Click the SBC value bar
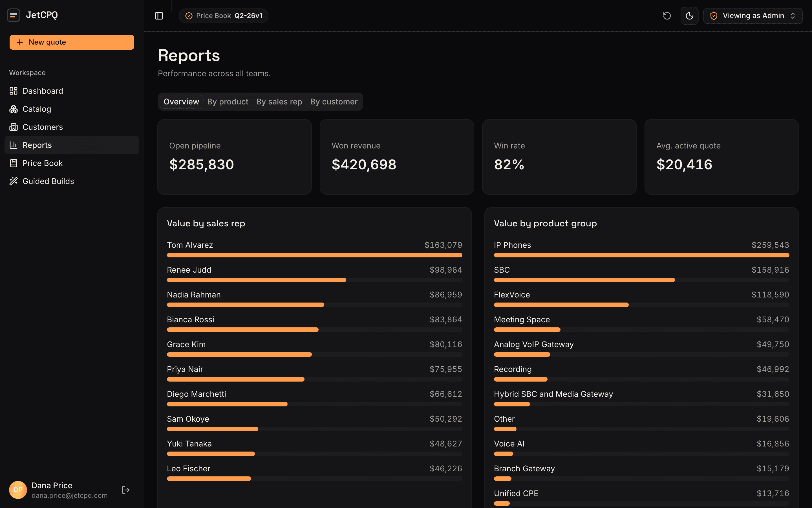The width and height of the screenshot is (812, 508). click(641, 280)
